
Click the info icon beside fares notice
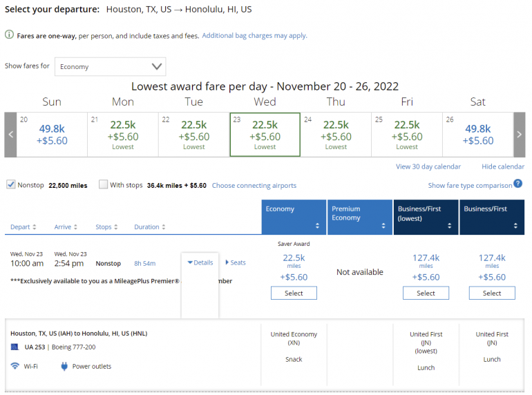(x=10, y=35)
